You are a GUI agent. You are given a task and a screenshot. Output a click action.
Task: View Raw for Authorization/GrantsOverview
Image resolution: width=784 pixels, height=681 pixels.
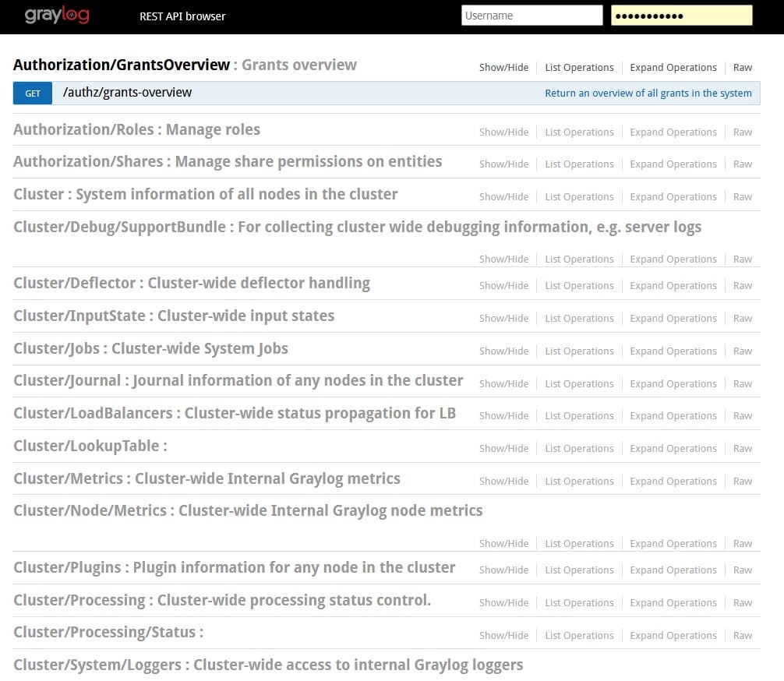(x=742, y=68)
